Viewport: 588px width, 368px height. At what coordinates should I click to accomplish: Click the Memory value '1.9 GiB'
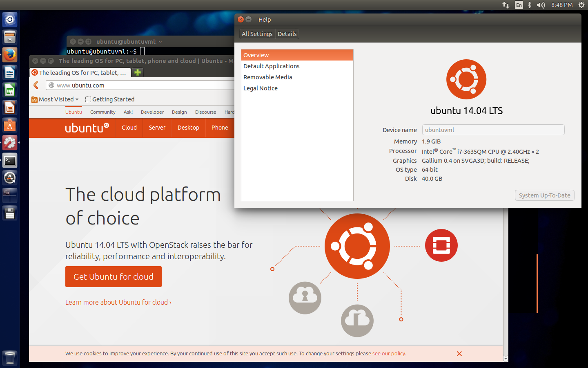pos(431,141)
